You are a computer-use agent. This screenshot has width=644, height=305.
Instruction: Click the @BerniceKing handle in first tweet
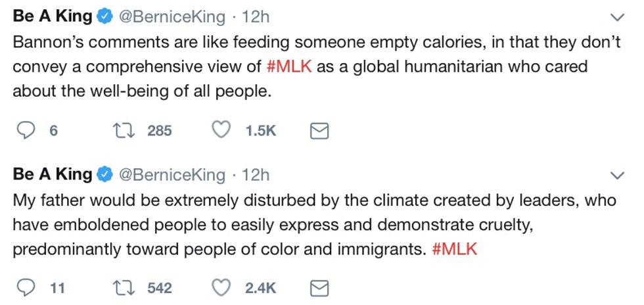click(x=171, y=18)
